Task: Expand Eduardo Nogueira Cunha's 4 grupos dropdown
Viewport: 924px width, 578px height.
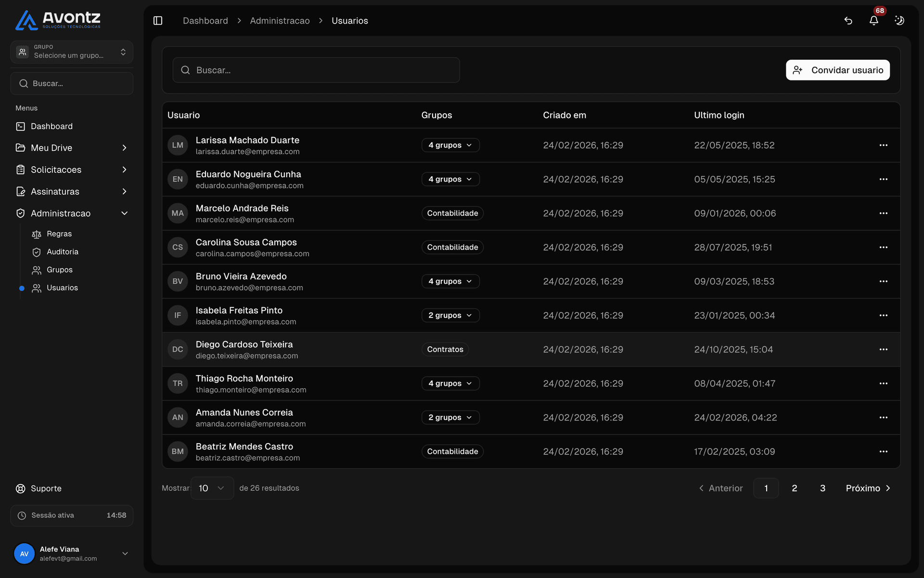Action: tap(450, 179)
